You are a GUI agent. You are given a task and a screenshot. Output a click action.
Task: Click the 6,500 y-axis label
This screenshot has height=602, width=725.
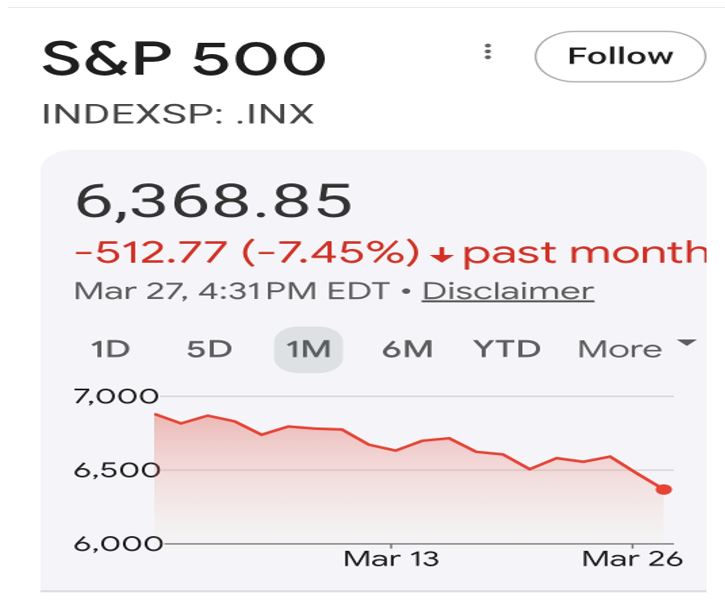point(110,469)
